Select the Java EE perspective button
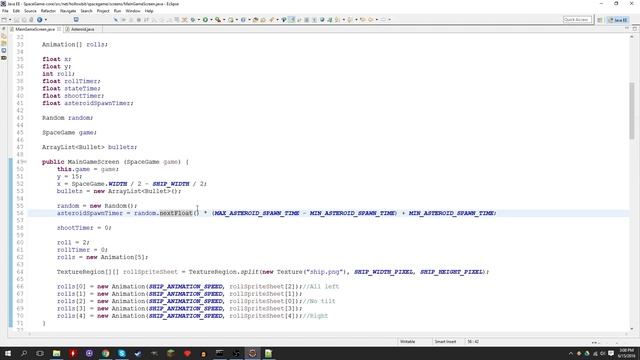640x360 pixels. (618, 20)
